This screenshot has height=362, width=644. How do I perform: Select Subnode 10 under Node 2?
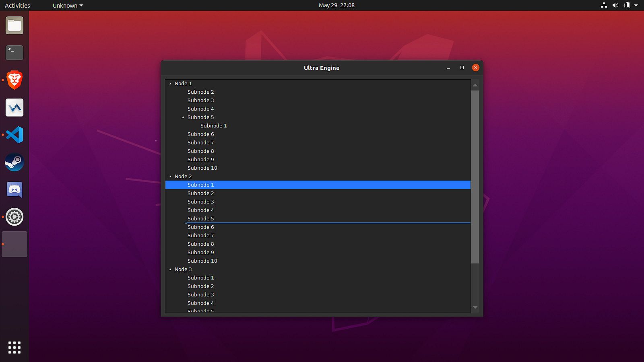tap(202, 261)
